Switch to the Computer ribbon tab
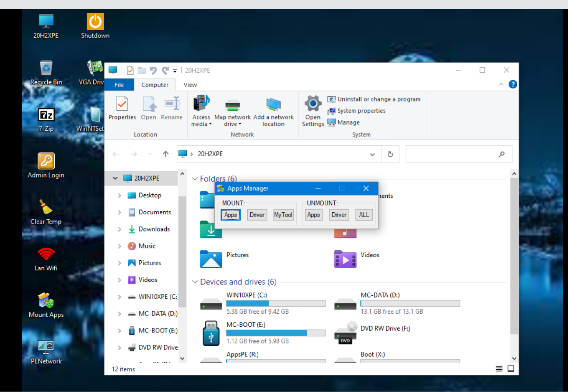Image resolution: width=568 pixels, height=392 pixels. pos(155,85)
